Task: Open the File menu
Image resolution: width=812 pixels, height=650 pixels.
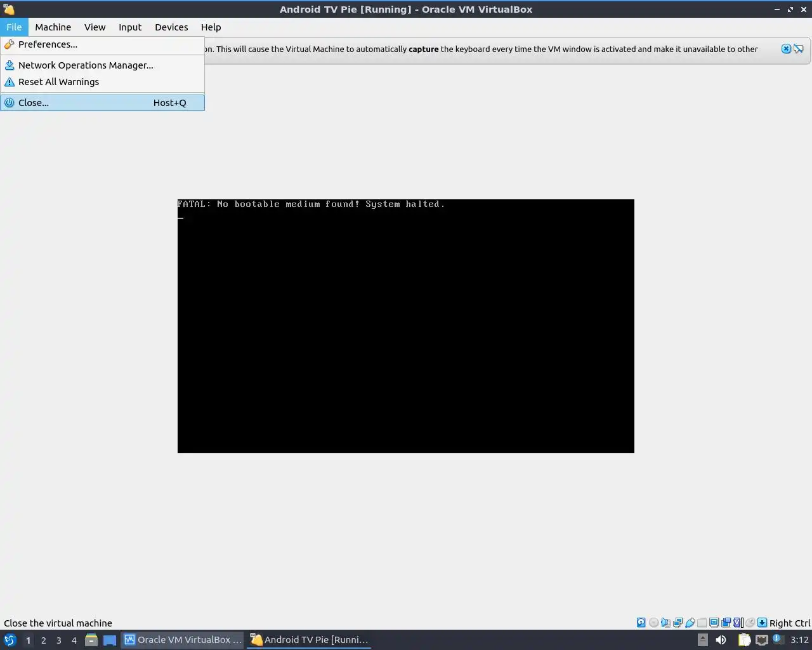Action: coord(14,27)
